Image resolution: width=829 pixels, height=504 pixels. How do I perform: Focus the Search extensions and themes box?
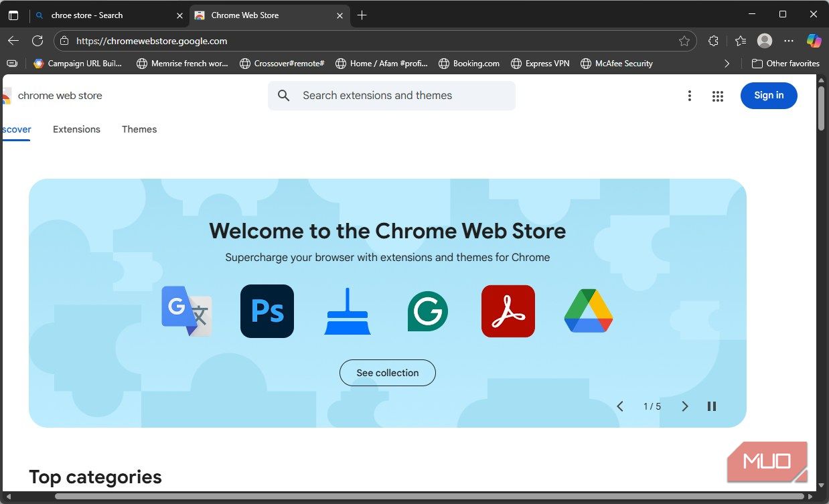(392, 96)
